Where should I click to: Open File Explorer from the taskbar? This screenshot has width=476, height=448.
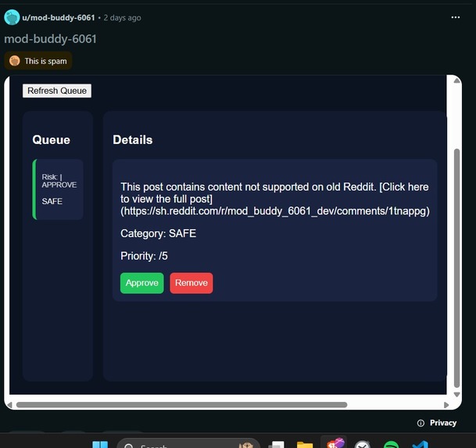pos(305,445)
